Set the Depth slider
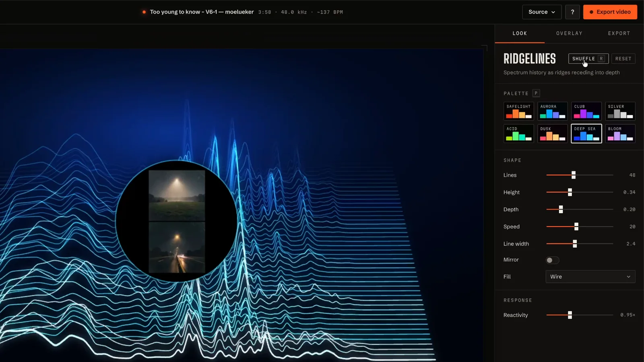 pos(580,210)
